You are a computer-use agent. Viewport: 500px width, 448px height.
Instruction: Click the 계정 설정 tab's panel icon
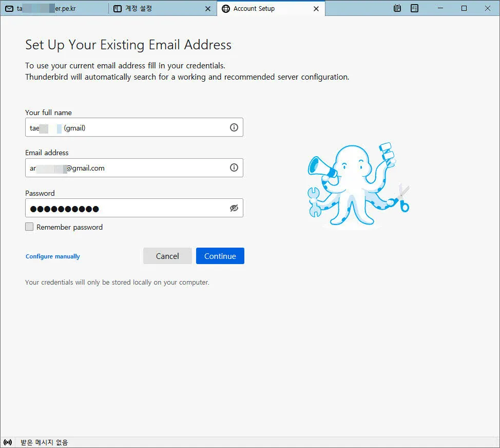point(118,9)
